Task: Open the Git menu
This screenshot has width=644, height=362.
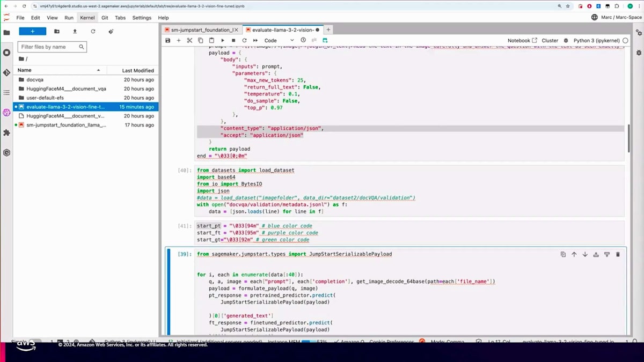Action: [x=105, y=18]
